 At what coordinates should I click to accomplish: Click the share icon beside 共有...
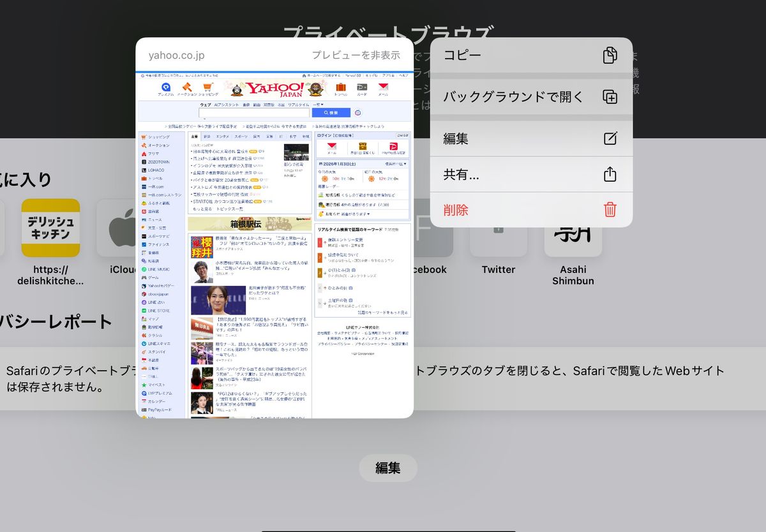point(610,173)
